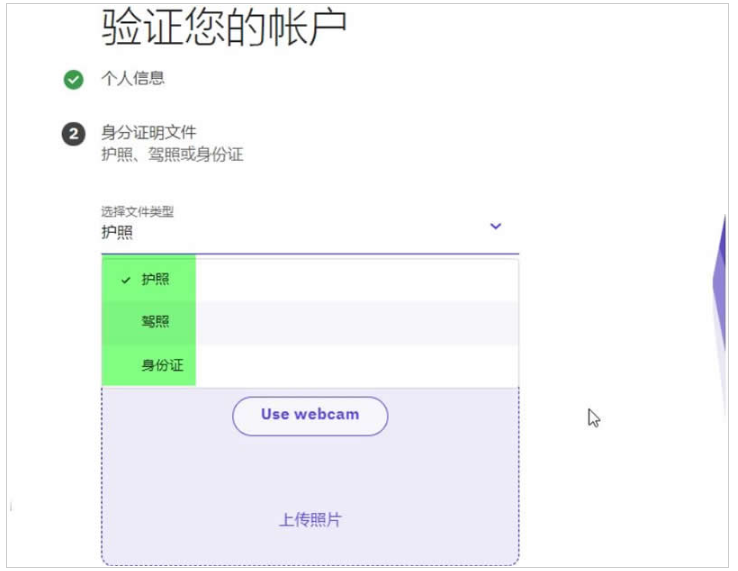Screen dimensions: 738x571
Task: Expand the file type chevron arrow
Action: click(495, 226)
